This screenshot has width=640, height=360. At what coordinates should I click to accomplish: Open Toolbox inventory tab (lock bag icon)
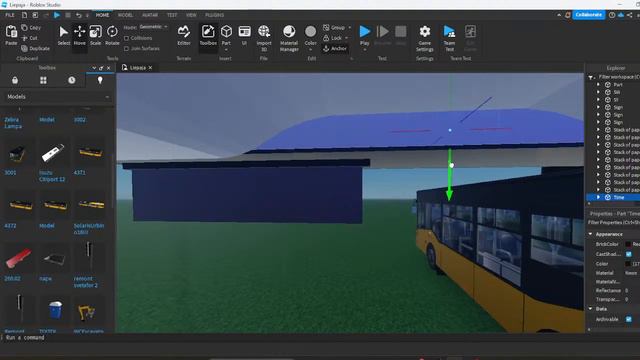[x=15, y=80]
